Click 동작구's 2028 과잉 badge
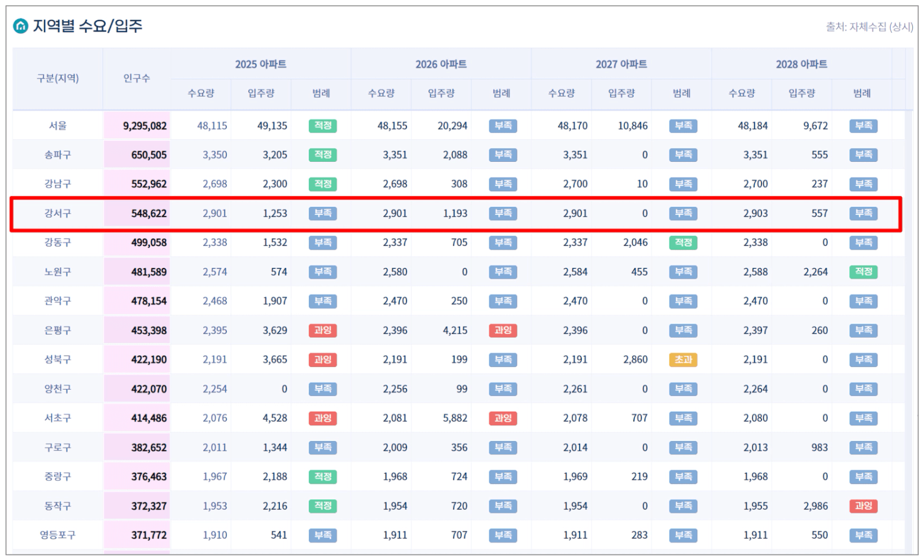The height and width of the screenshot is (560, 924). [864, 506]
